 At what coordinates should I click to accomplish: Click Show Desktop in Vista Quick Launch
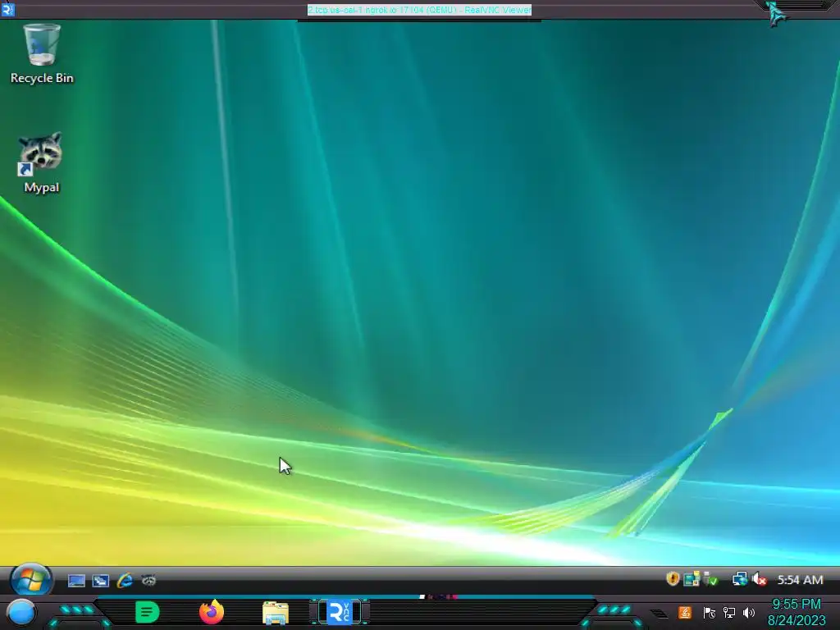[x=76, y=581]
